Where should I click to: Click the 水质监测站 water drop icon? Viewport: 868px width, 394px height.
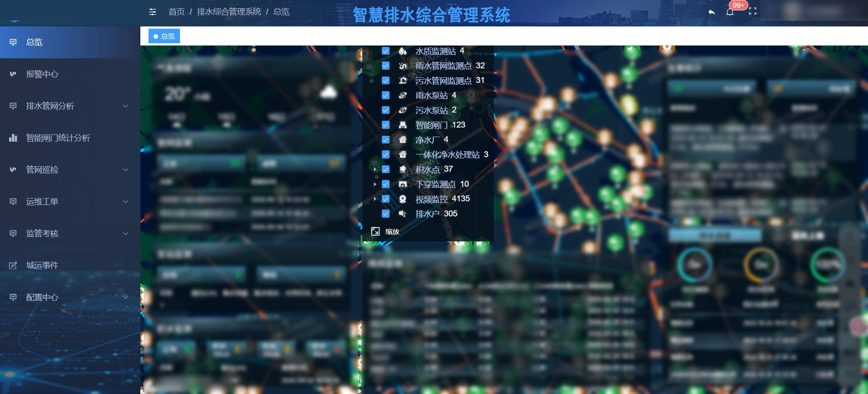tap(403, 51)
